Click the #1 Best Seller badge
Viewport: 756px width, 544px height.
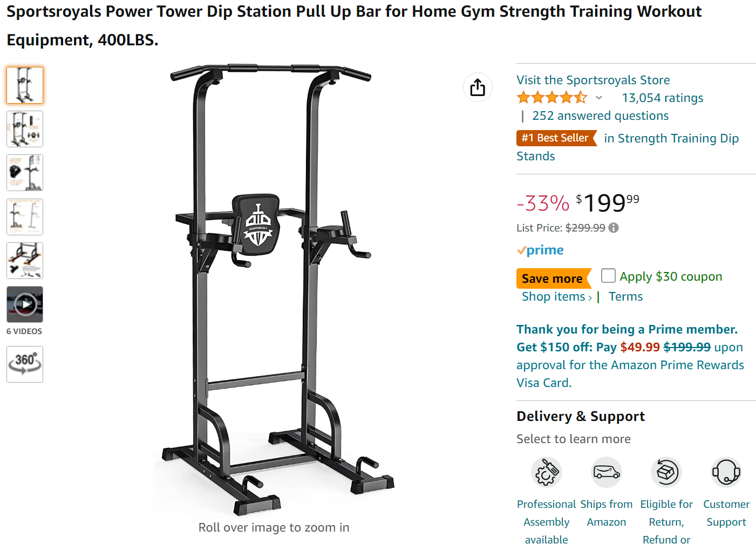pyautogui.click(x=555, y=138)
